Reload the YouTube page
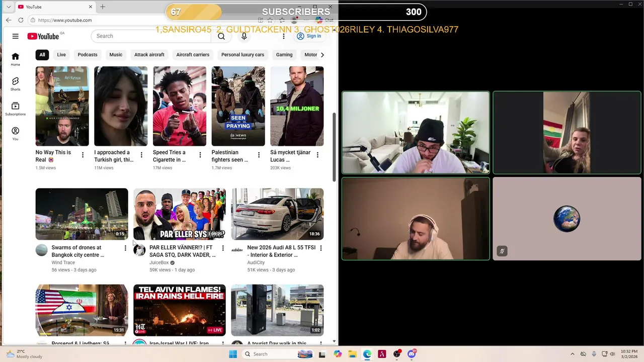Image resolution: width=644 pixels, height=362 pixels. tap(21, 20)
